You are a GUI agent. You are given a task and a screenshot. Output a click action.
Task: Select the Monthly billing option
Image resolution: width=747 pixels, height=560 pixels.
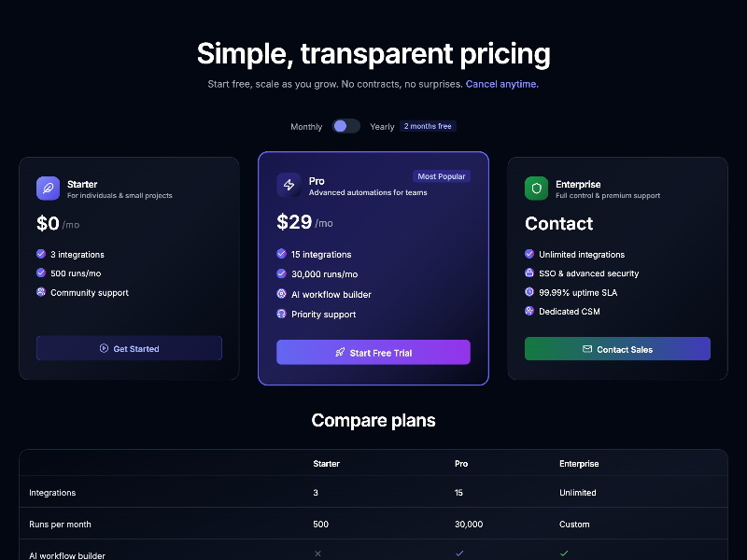(306, 126)
